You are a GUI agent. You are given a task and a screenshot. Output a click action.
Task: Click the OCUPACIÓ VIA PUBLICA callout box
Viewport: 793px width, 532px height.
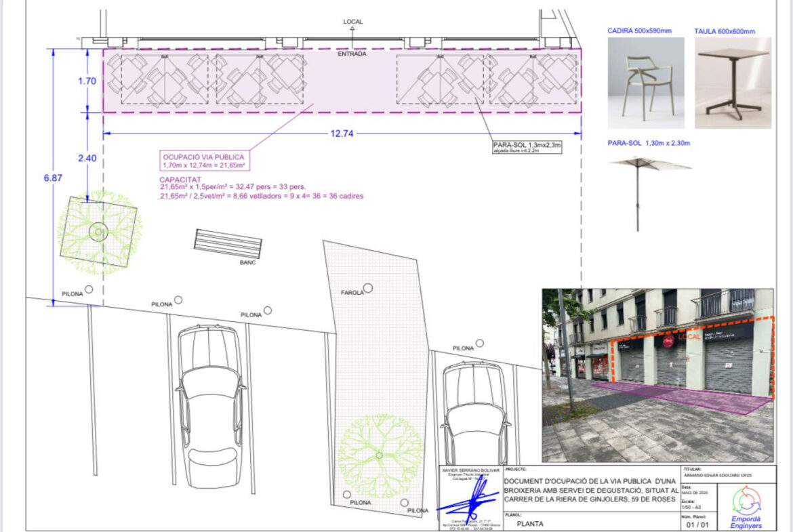203,161
